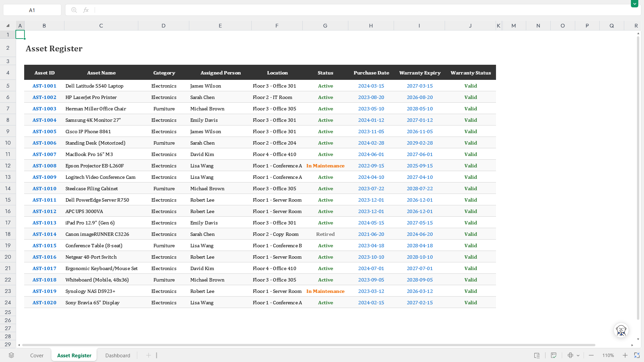This screenshot has width=644, height=362.
Task: Click the Asset Register title cell
Action: click(54, 48)
